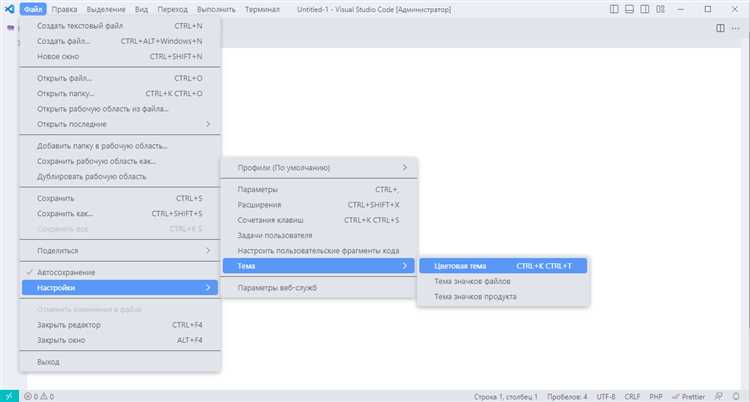Select Задачи пользователя
750x402 pixels.
pos(319,235)
